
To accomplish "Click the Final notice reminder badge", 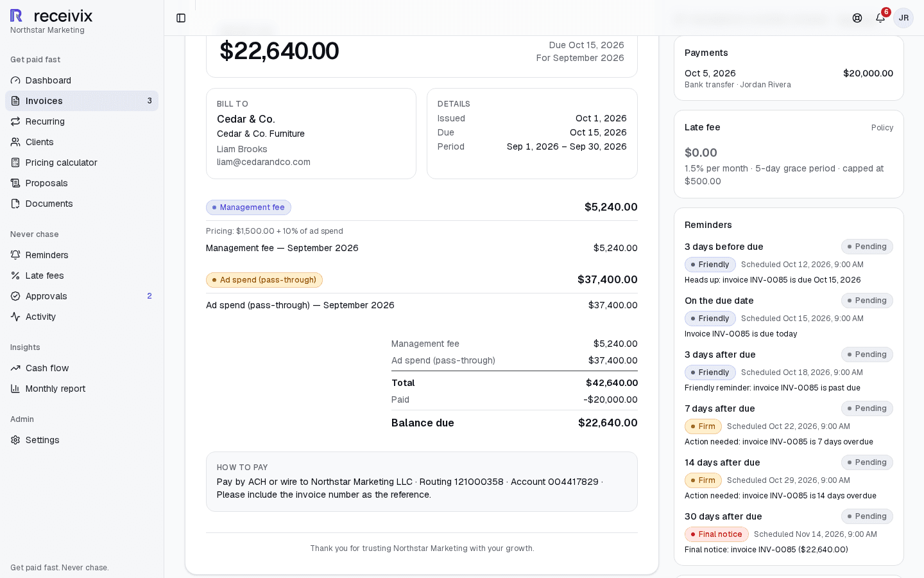I will pos(716,534).
